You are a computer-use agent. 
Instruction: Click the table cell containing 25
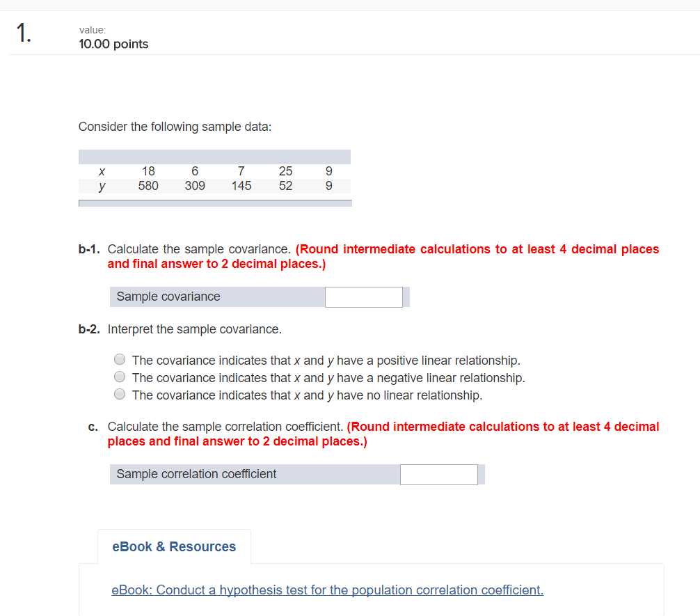[285, 171]
